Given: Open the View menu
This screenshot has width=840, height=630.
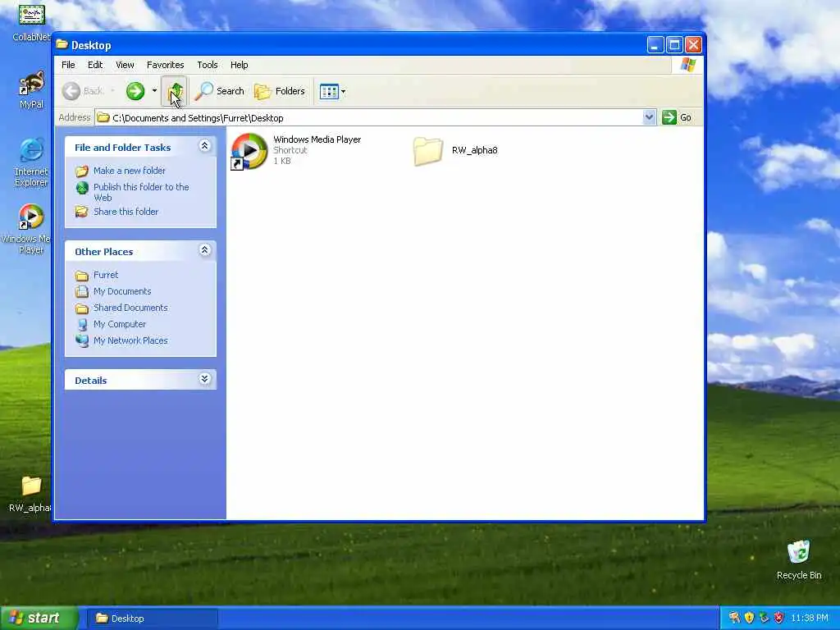Looking at the screenshot, I should point(125,65).
